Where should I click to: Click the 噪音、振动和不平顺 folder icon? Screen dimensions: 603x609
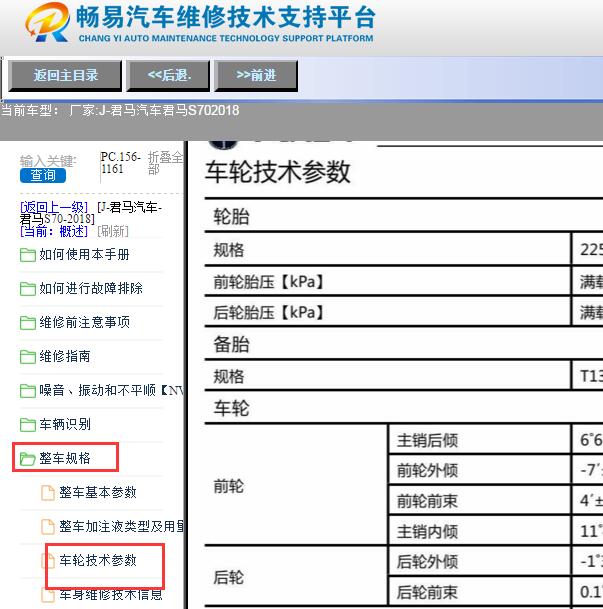tap(28, 391)
